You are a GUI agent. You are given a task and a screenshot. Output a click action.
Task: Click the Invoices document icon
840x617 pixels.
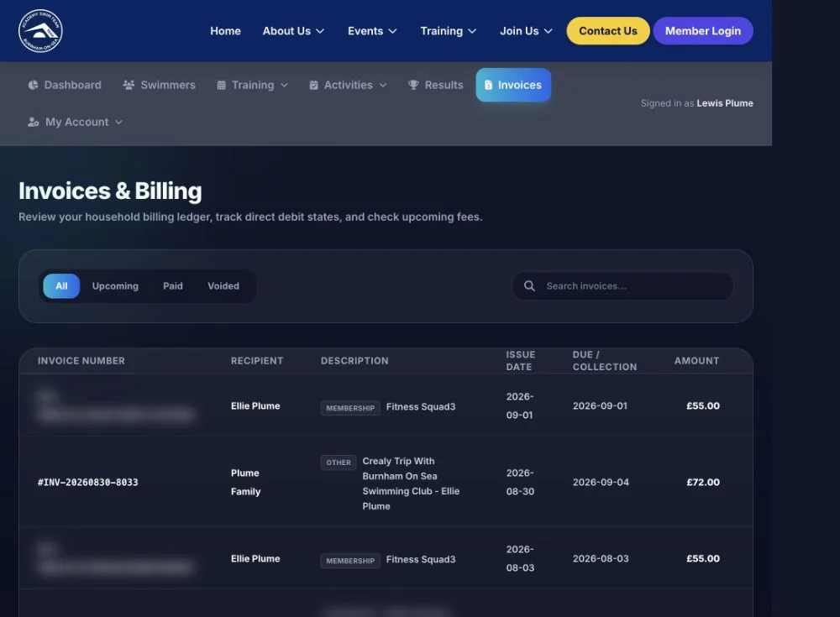coord(488,85)
